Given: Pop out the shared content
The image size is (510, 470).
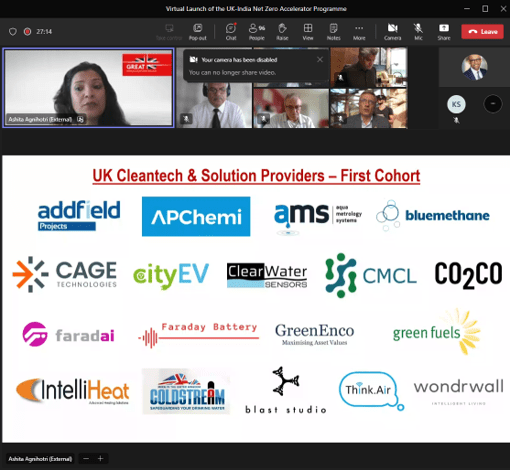Looking at the screenshot, I should coord(198,32).
